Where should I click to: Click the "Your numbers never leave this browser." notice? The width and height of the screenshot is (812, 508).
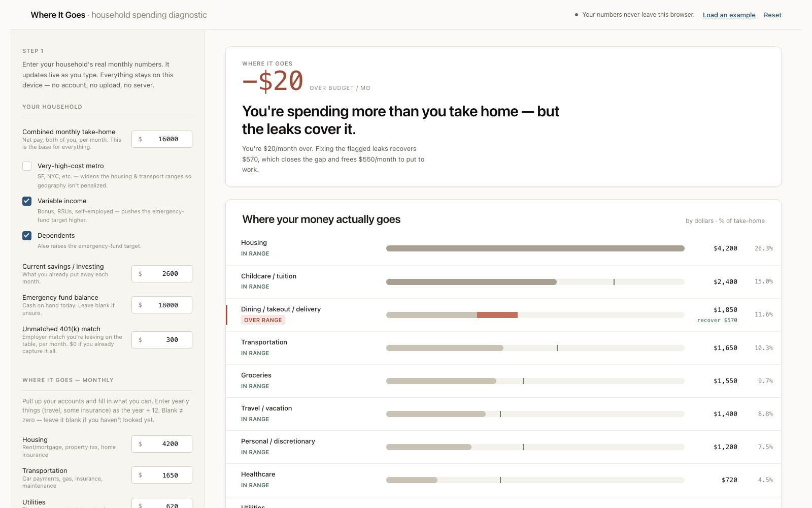[x=638, y=15]
